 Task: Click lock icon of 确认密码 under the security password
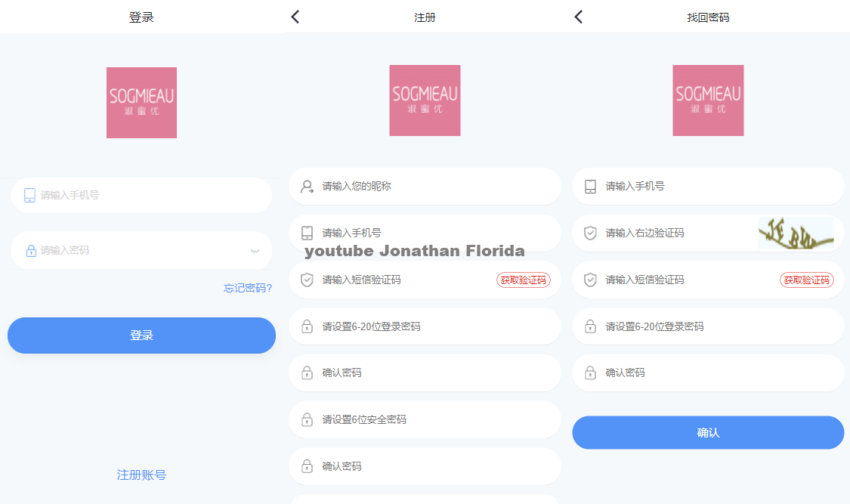point(307,466)
